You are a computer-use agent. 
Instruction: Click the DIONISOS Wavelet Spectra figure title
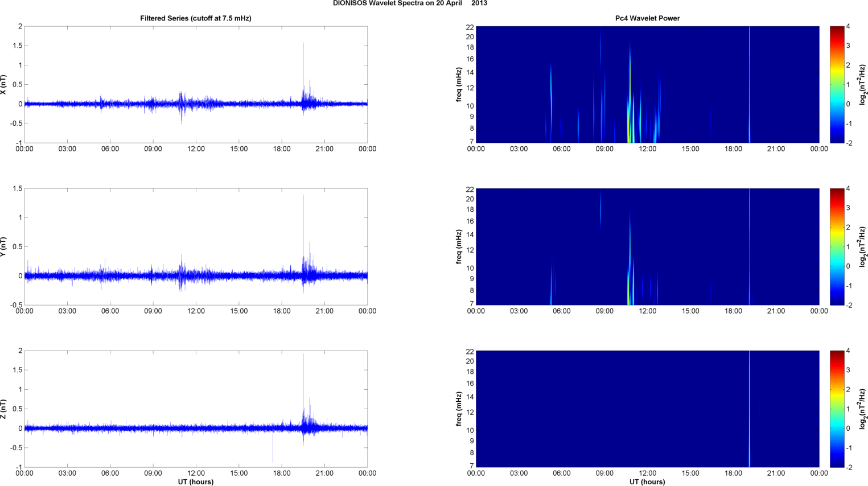tap(410, 3)
